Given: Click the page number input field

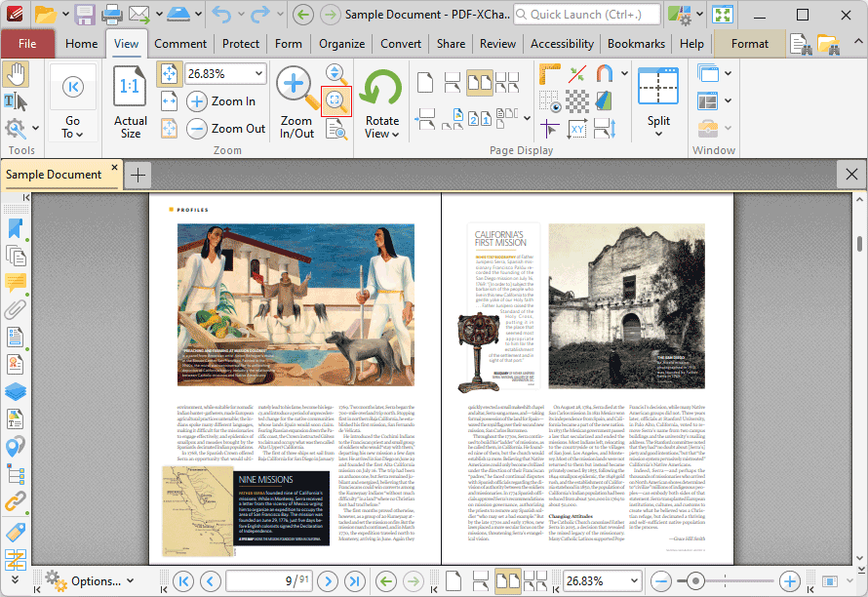Looking at the screenshot, I should point(268,581).
